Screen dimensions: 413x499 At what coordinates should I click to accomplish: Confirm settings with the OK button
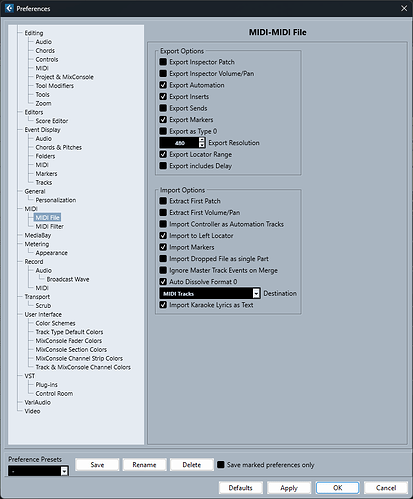pos(337,488)
